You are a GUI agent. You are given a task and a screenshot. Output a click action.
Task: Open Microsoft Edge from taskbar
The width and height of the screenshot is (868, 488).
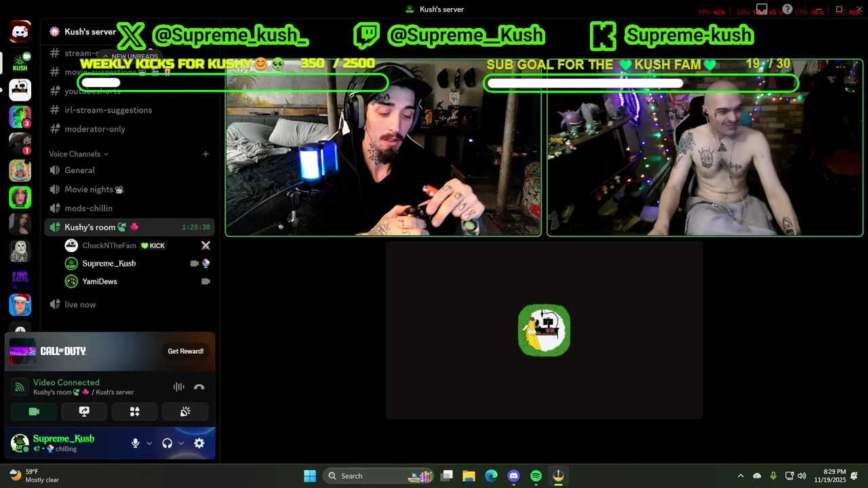point(491,476)
